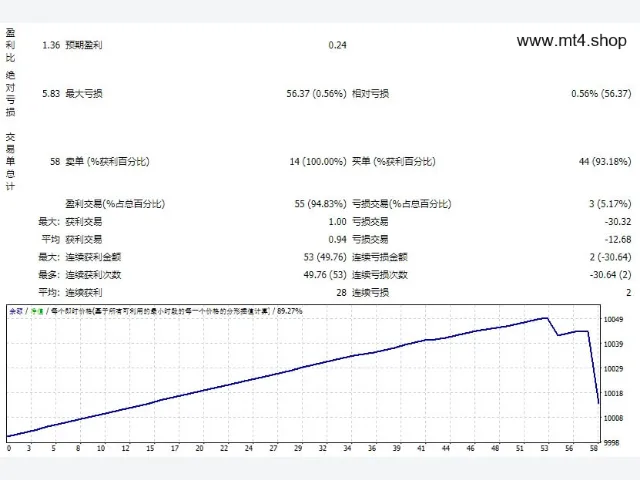Image resolution: width=640 pixels, height=480 pixels.
Task: Click the '最大亏损' label
Action: pos(84,93)
